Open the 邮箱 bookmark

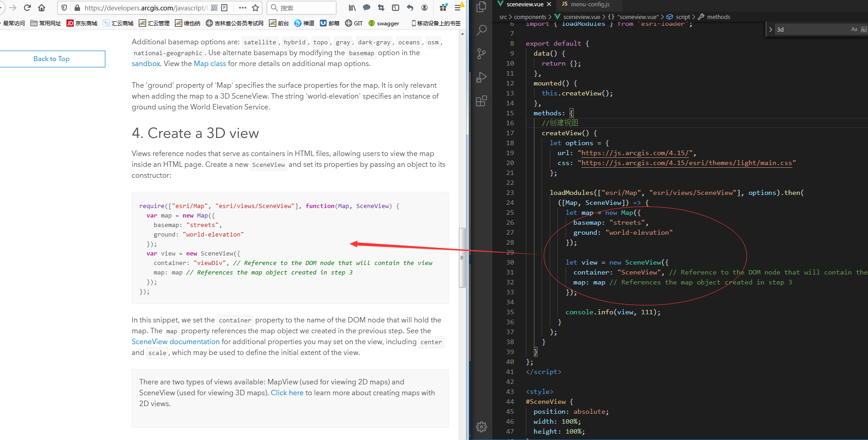pyautogui.click(x=330, y=23)
